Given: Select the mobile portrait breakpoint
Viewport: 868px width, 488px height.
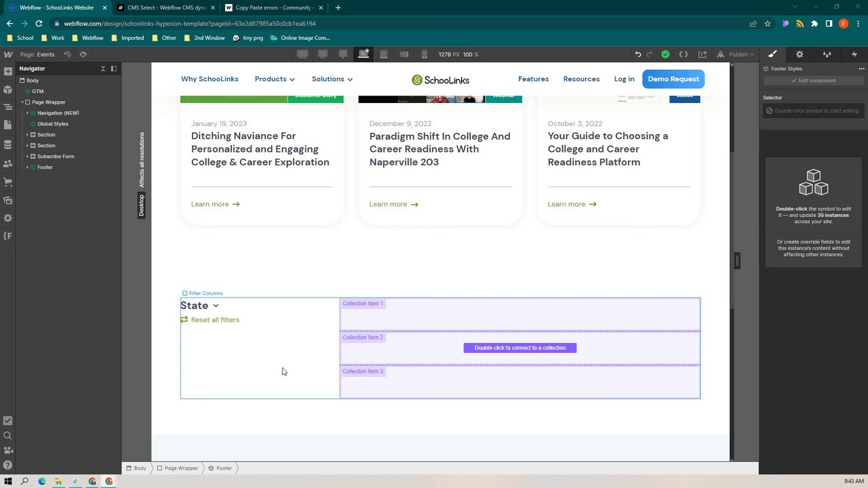Looking at the screenshot, I should 425,54.
